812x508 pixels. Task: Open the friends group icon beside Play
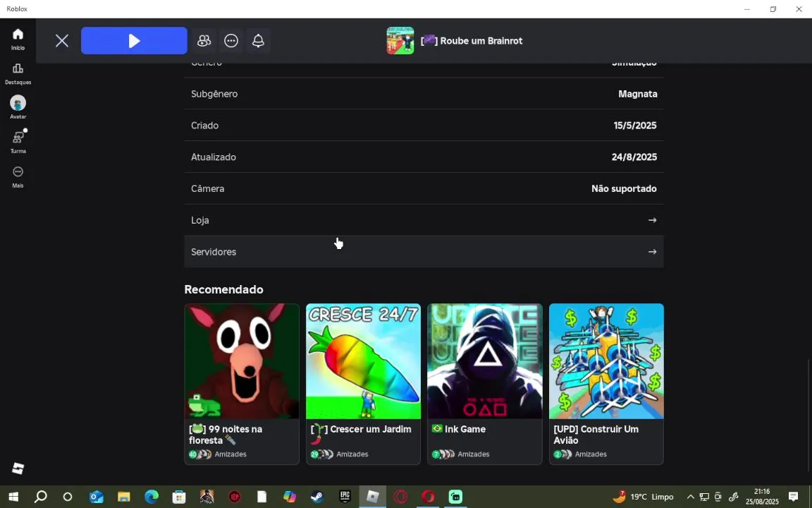click(x=204, y=41)
